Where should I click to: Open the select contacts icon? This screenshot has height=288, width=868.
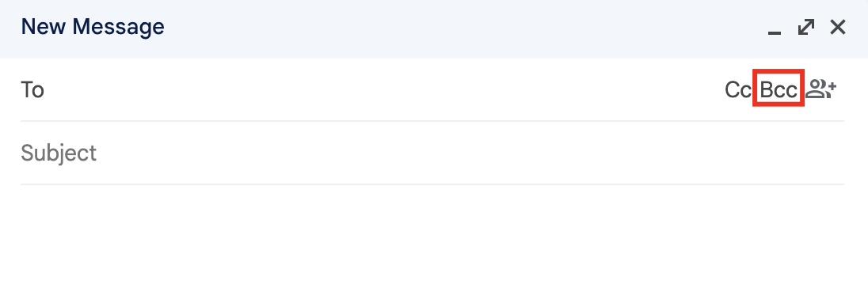[x=821, y=89]
